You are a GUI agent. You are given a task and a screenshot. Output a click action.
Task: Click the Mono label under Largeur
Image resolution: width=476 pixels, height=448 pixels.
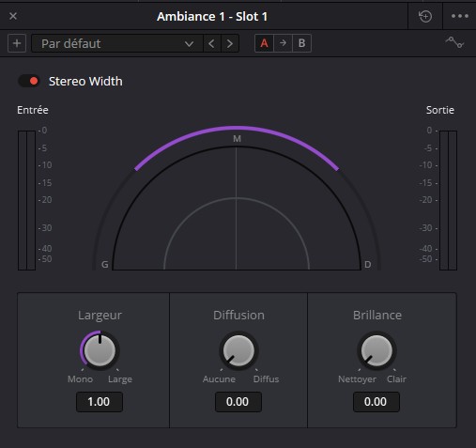pos(80,379)
